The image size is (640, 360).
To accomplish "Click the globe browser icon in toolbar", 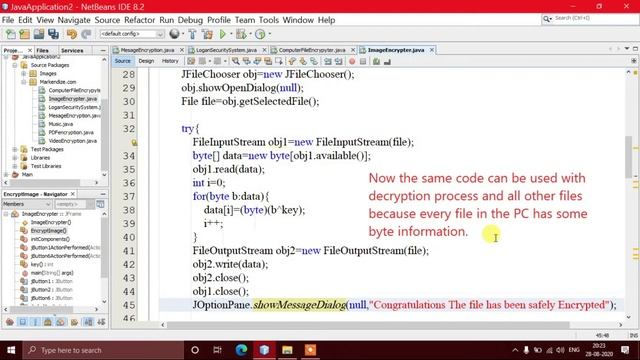I will (x=174, y=34).
